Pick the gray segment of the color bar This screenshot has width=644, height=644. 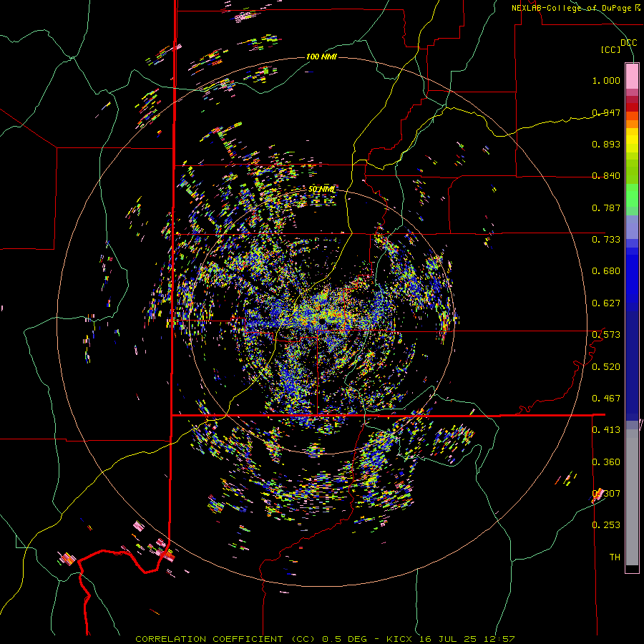632,497
